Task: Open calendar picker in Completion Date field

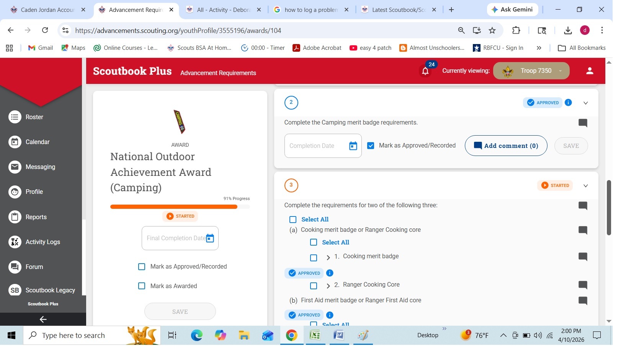Action: tap(353, 146)
